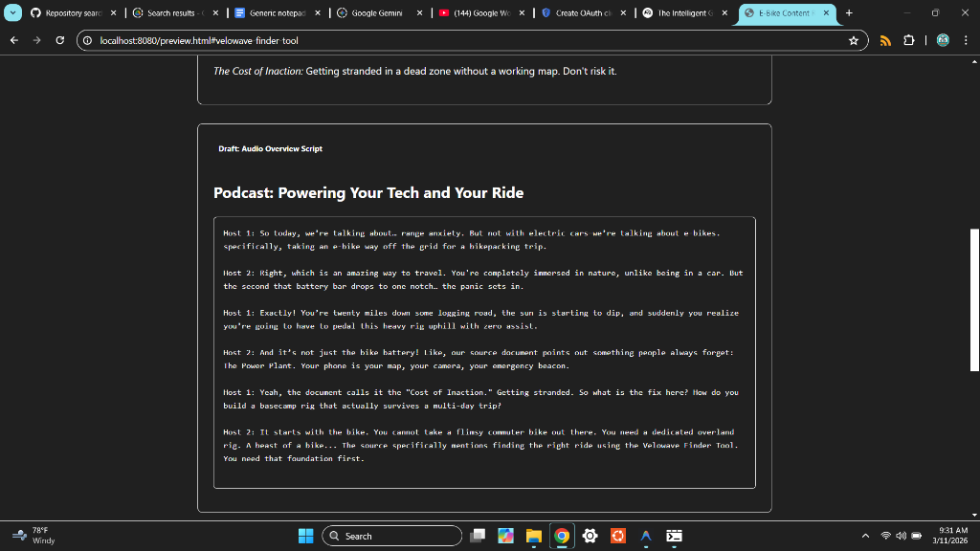980x551 pixels.
Task: Open the Chrome profile avatar
Action: coord(942,40)
